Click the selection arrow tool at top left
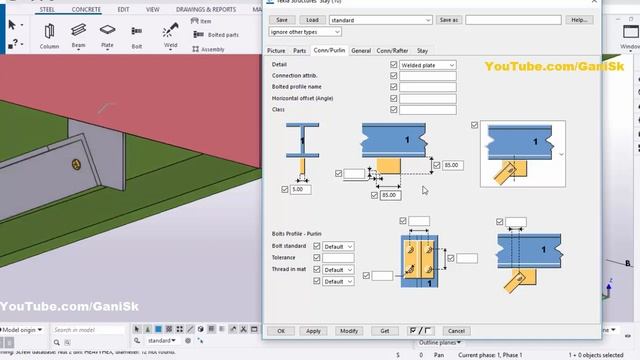The height and width of the screenshot is (360, 640). (12, 25)
